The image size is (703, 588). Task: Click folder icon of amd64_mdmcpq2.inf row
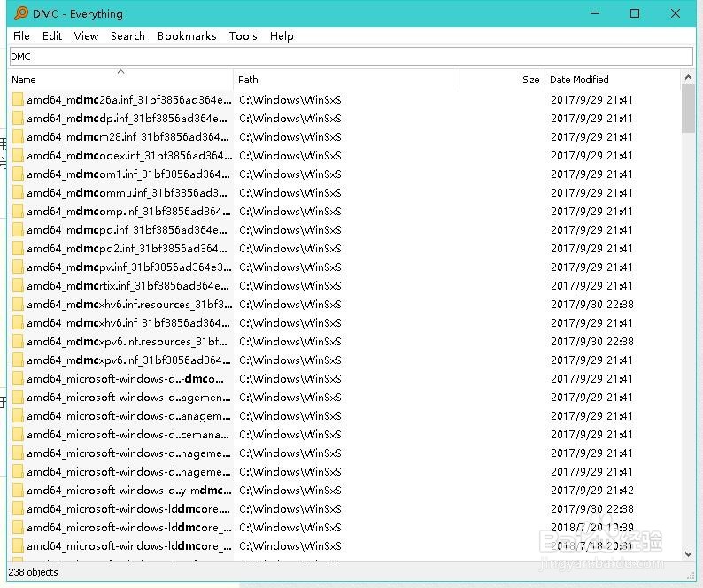(x=18, y=249)
